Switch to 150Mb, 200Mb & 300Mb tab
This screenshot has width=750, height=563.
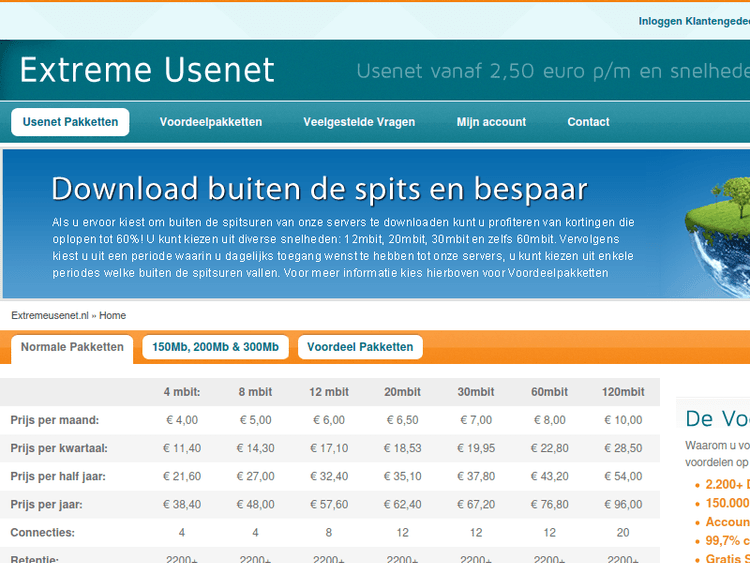(x=215, y=347)
